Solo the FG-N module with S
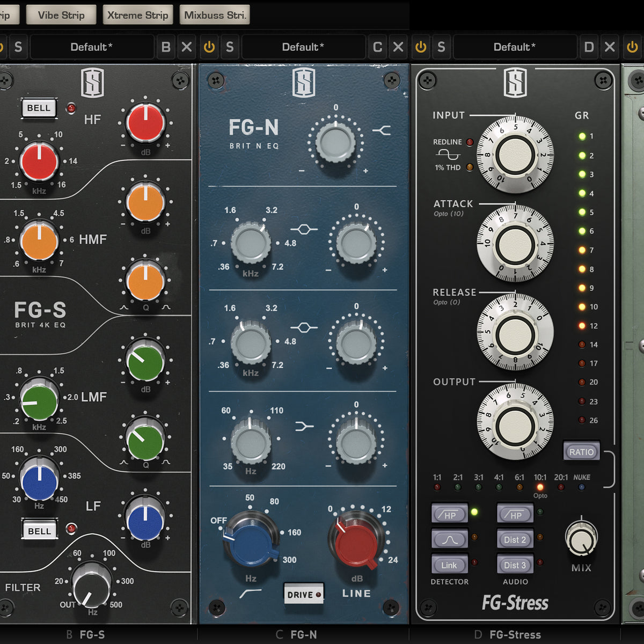The width and height of the screenshot is (644, 644). coord(230,47)
